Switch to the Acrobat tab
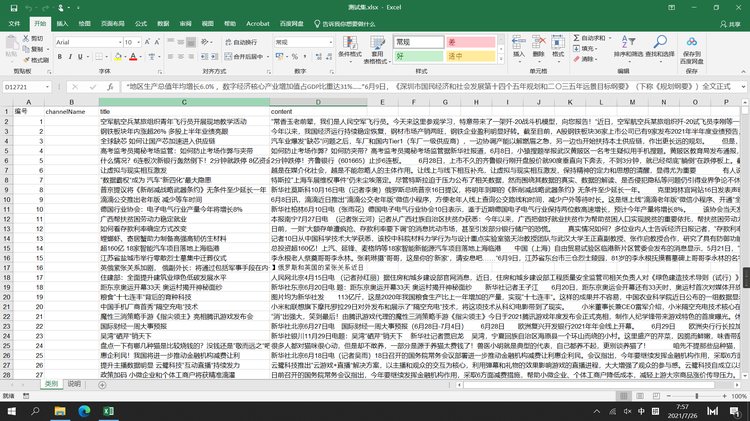Image resolution: width=750 pixels, height=421 pixels. click(258, 23)
